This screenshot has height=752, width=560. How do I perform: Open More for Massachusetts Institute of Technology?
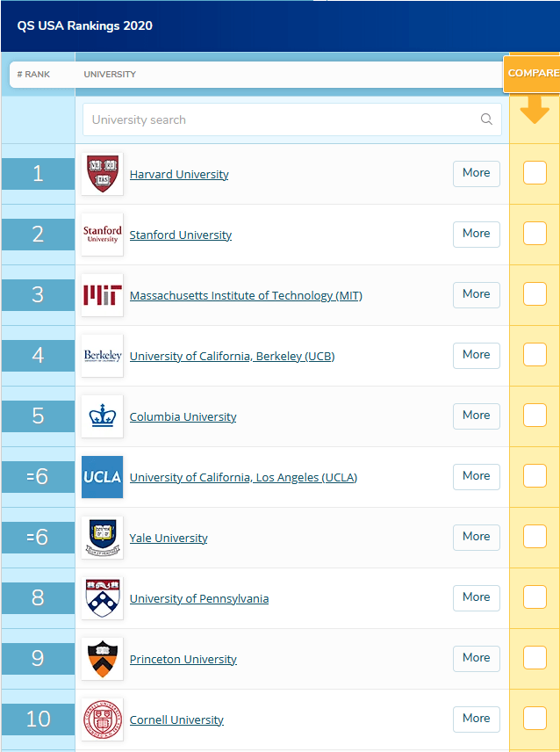(x=476, y=294)
